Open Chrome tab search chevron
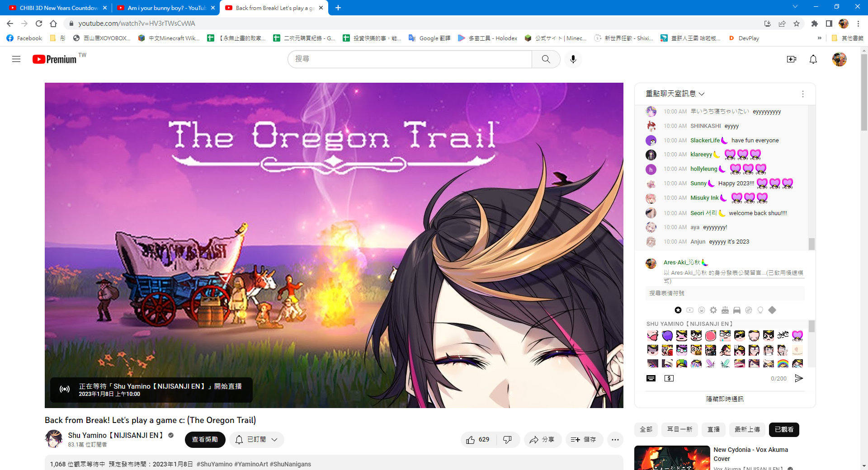The width and height of the screenshot is (868, 470). coord(795,7)
